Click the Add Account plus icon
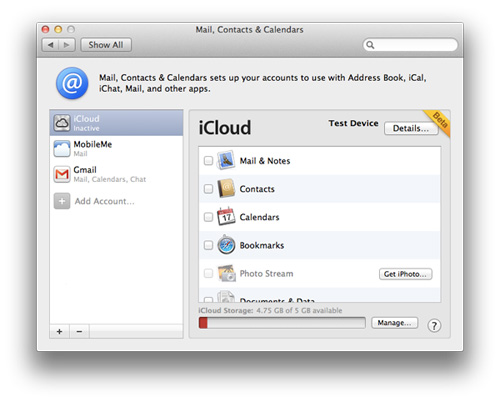This screenshot has height=402, width=500. pyautogui.click(x=62, y=201)
